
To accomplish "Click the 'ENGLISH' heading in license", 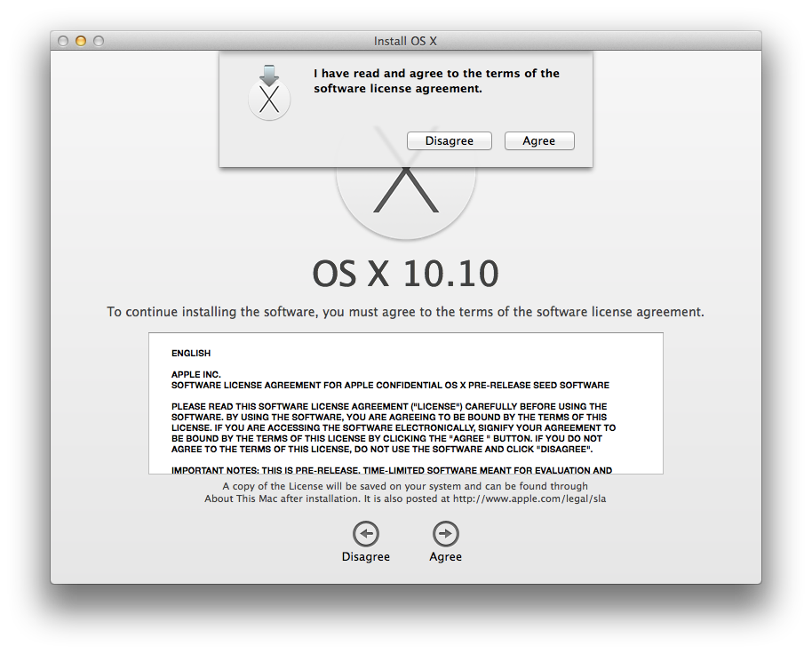I will (191, 353).
